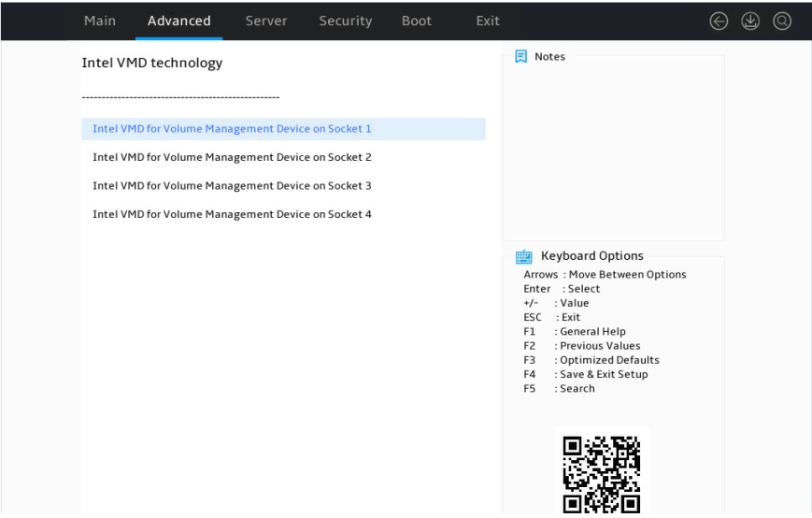Click 'F3 : Optimized Defaults' hint
The image size is (812, 518).
click(591, 360)
